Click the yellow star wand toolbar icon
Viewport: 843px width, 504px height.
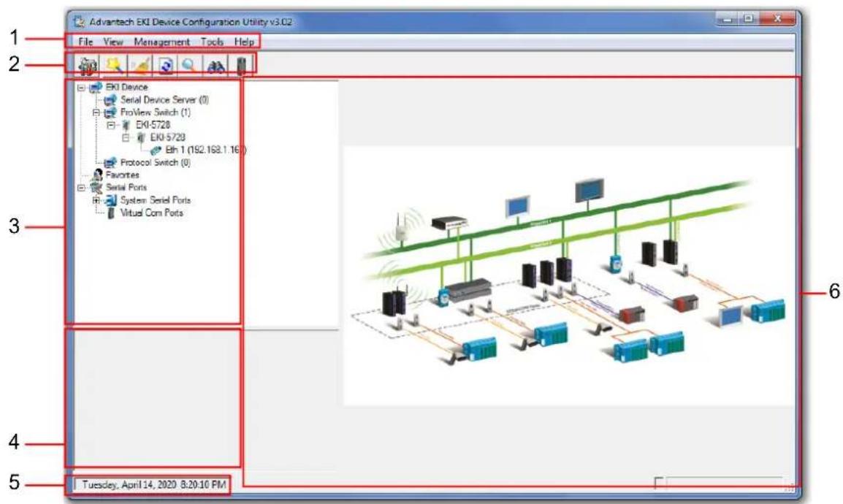(115, 65)
